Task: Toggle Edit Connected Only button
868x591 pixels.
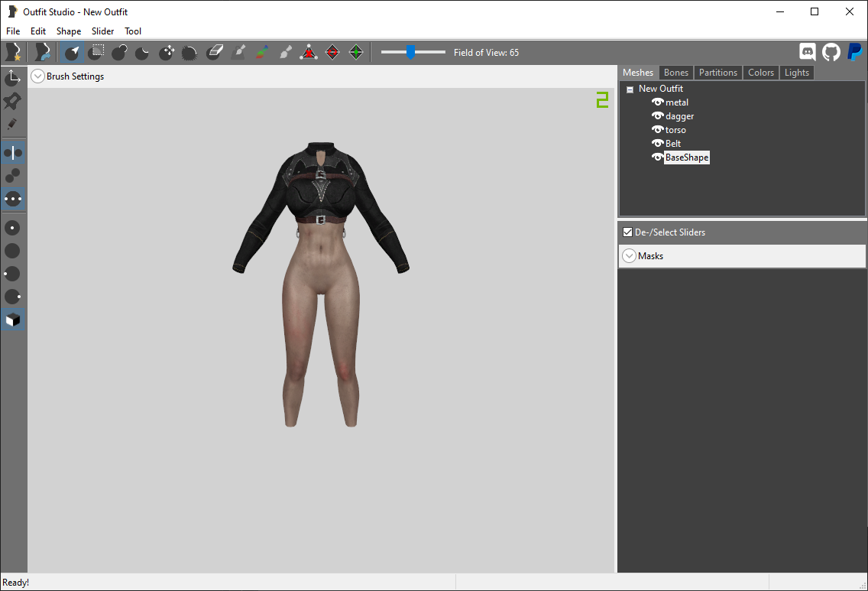Action: (13, 176)
